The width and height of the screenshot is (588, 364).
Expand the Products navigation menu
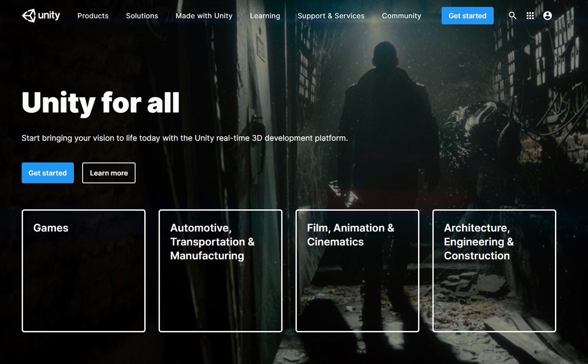click(x=93, y=16)
